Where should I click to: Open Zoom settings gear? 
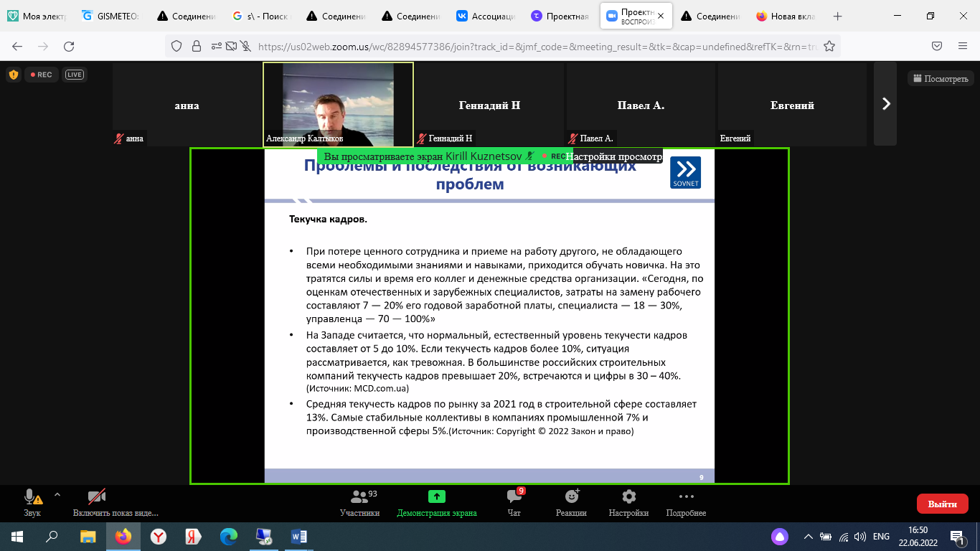pyautogui.click(x=628, y=497)
